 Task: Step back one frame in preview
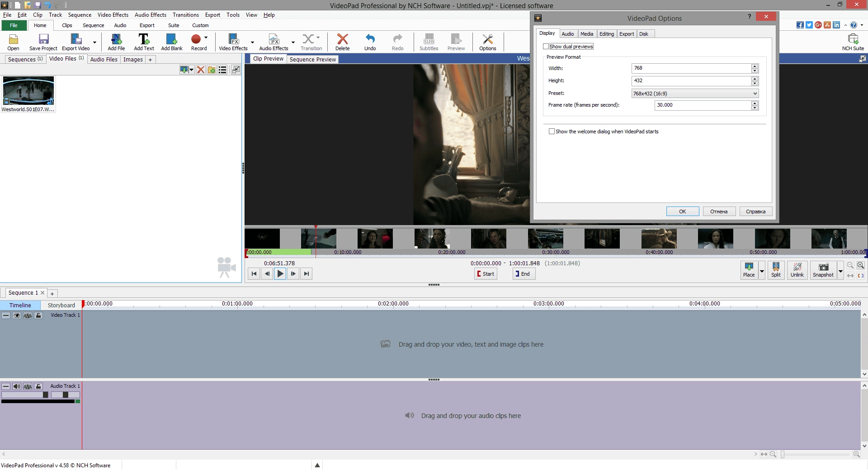pos(267,273)
